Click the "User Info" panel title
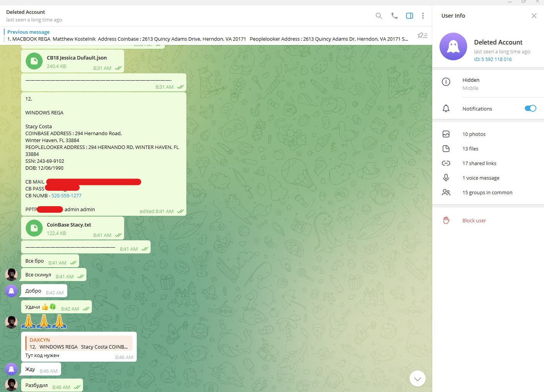544x392 pixels. pyautogui.click(x=453, y=16)
